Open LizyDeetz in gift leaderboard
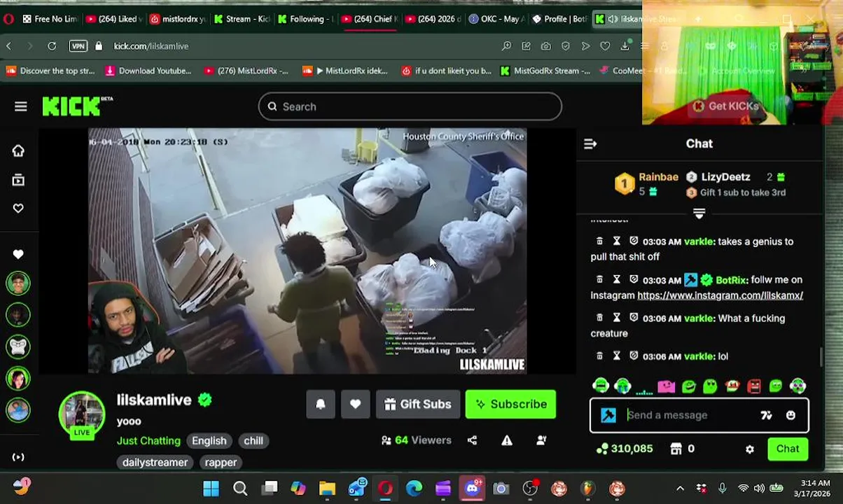 725,177
